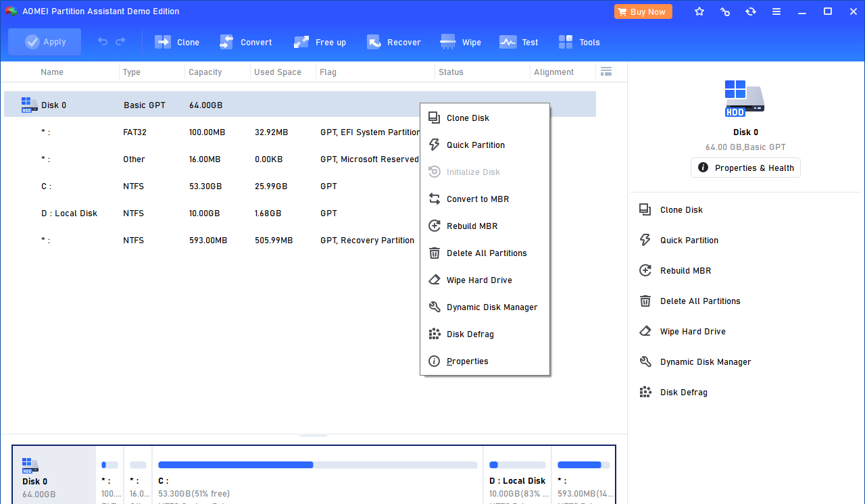Viewport: 865px width, 504px height.
Task: Click the redo arrow icon
Action: tap(120, 42)
